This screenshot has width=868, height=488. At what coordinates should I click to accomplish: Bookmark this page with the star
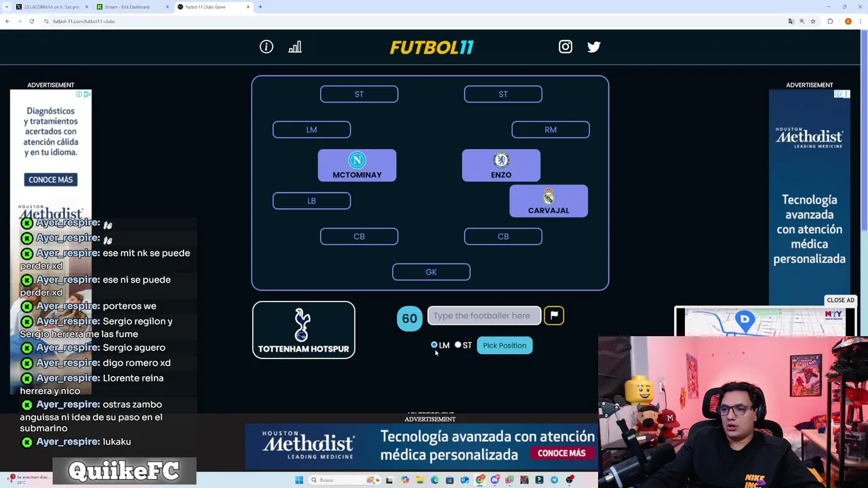(813, 21)
